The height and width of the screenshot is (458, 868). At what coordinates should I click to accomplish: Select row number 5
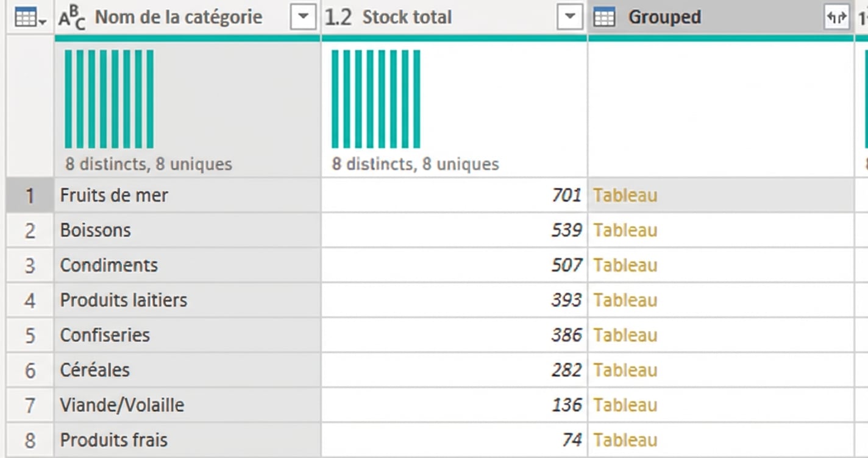30,335
